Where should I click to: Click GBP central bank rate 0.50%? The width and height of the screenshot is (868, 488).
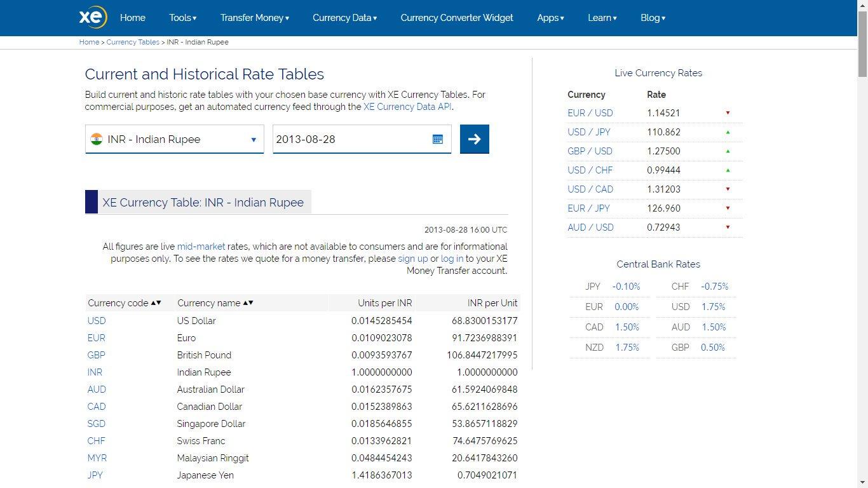(x=713, y=348)
